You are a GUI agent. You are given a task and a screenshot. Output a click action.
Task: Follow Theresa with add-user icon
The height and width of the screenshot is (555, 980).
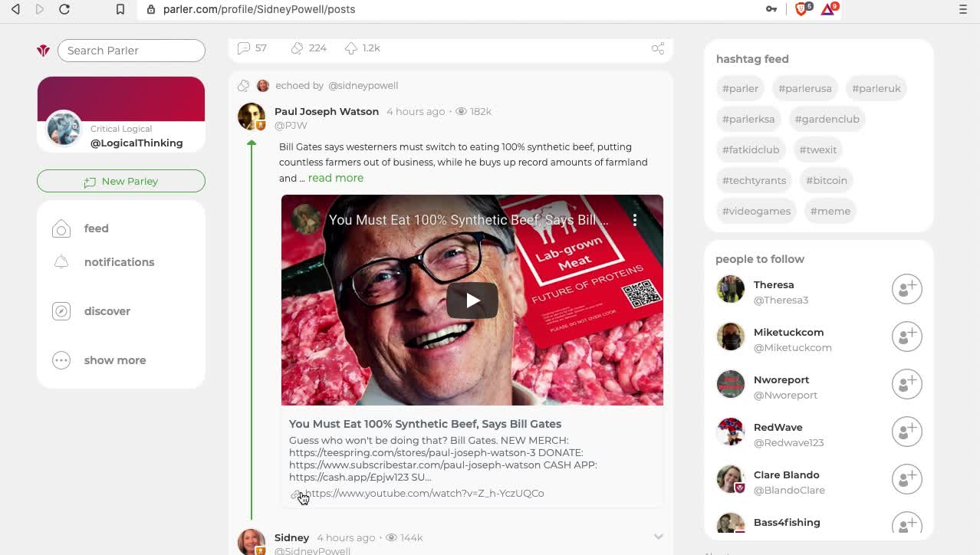906,289
